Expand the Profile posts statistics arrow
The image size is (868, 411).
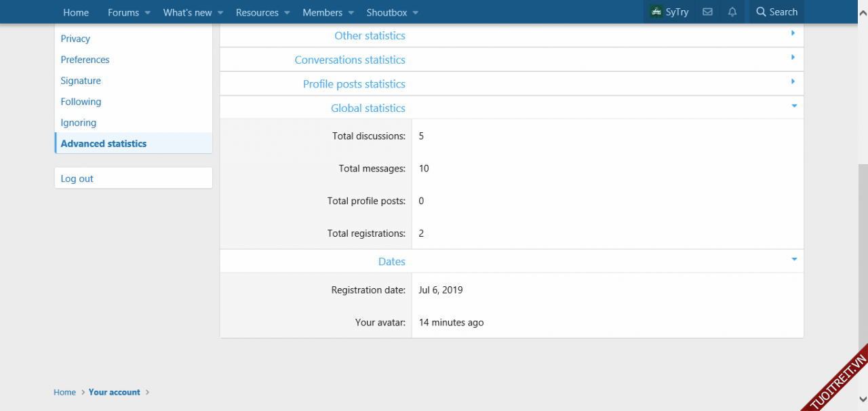[793, 81]
